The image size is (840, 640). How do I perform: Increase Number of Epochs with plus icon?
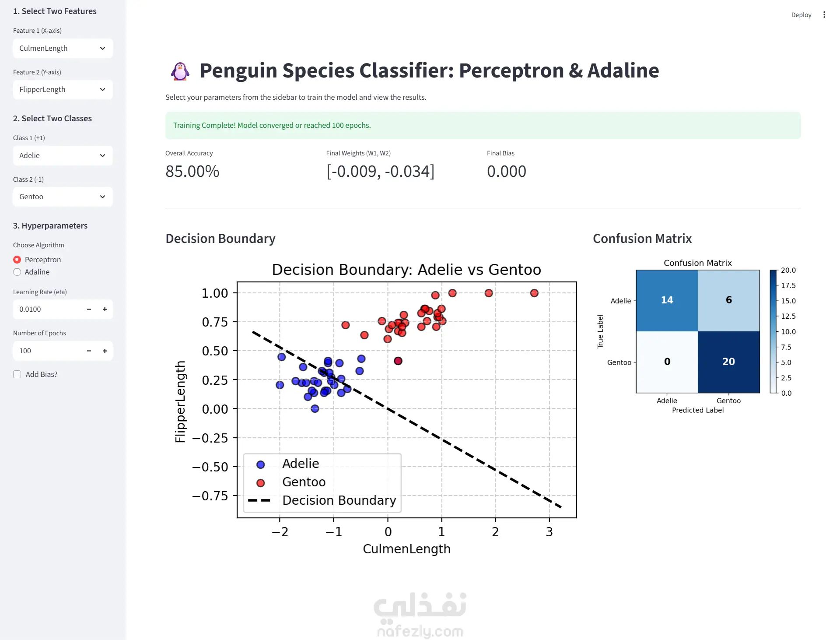point(105,351)
